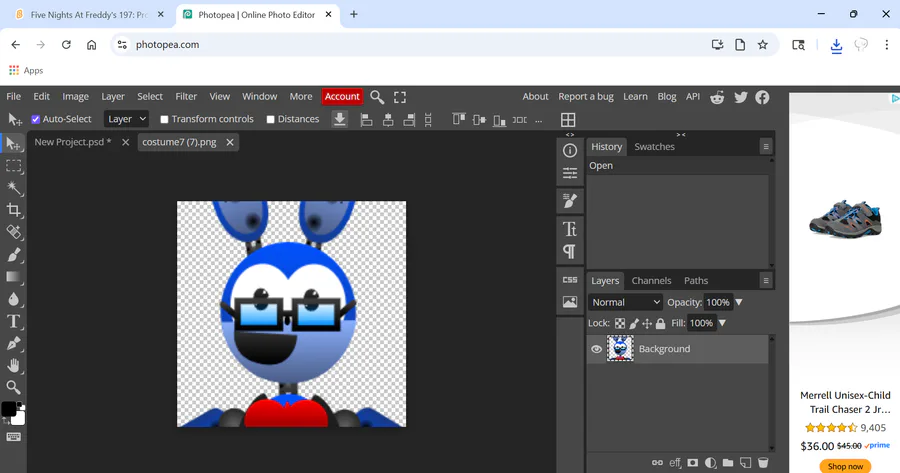Image resolution: width=900 pixels, height=473 pixels.
Task: Switch to the Swatches tab
Action: pyautogui.click(x=654, y=147)
